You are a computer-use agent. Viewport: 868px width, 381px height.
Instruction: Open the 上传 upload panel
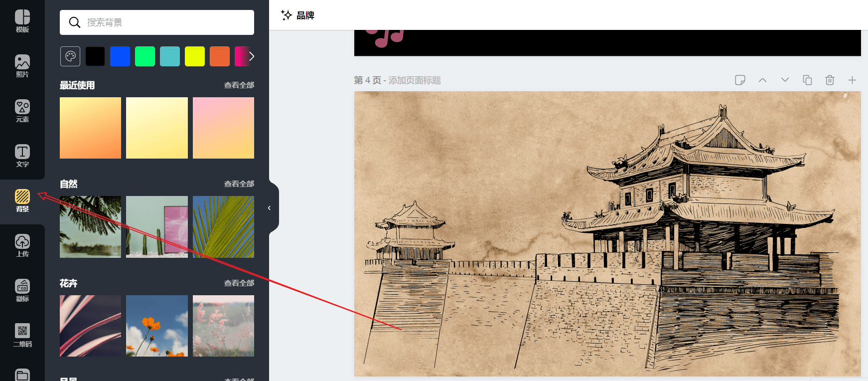pyautogui.click(x=22, y=246)
